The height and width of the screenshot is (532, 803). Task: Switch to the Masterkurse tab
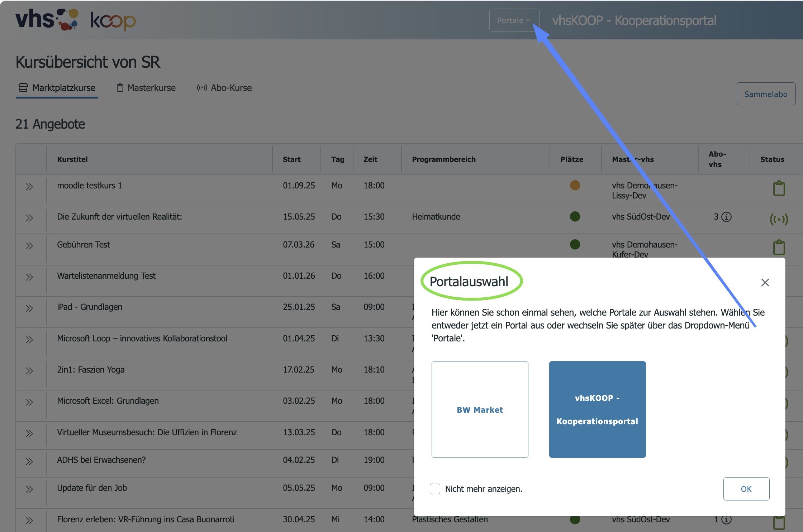(146, 88)
